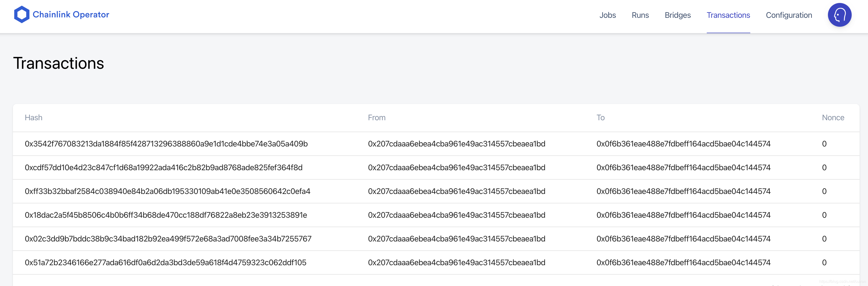This screenshot has height=286, width=868.
Task: Select the Transactions tab
Action: pos(728,15)
